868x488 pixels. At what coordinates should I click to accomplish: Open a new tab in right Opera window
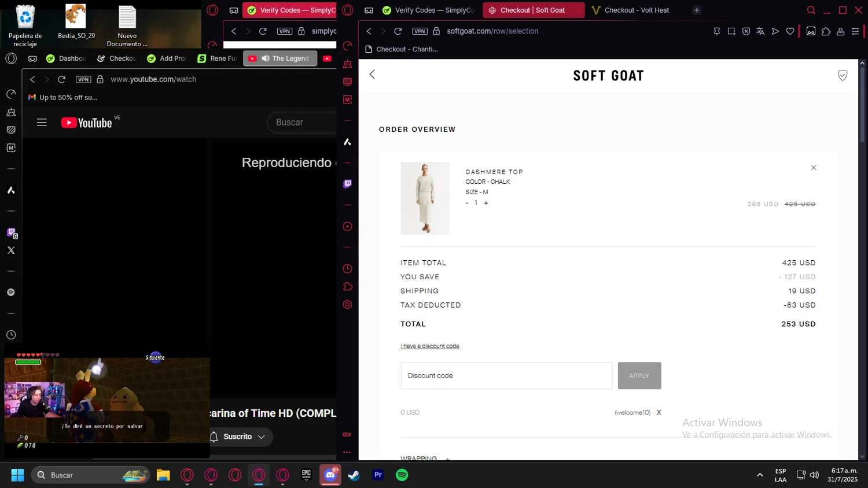point(697,10)
